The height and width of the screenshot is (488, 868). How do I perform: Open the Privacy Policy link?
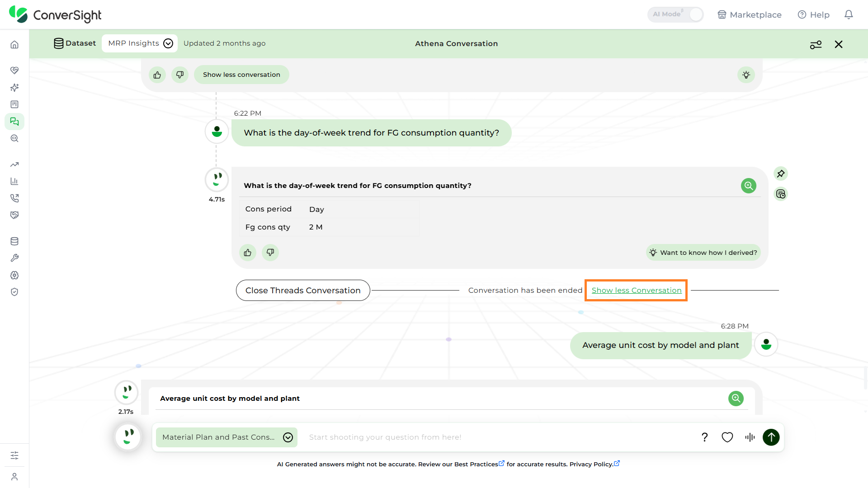(594, 464)
